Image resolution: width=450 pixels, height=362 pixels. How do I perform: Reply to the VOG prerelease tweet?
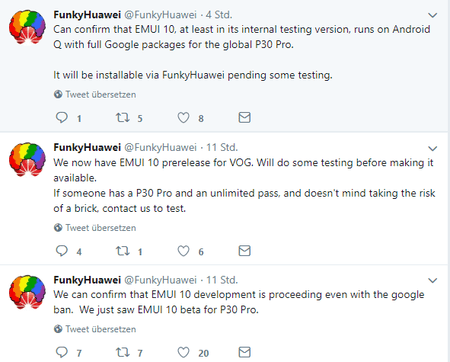coord(62,251)
